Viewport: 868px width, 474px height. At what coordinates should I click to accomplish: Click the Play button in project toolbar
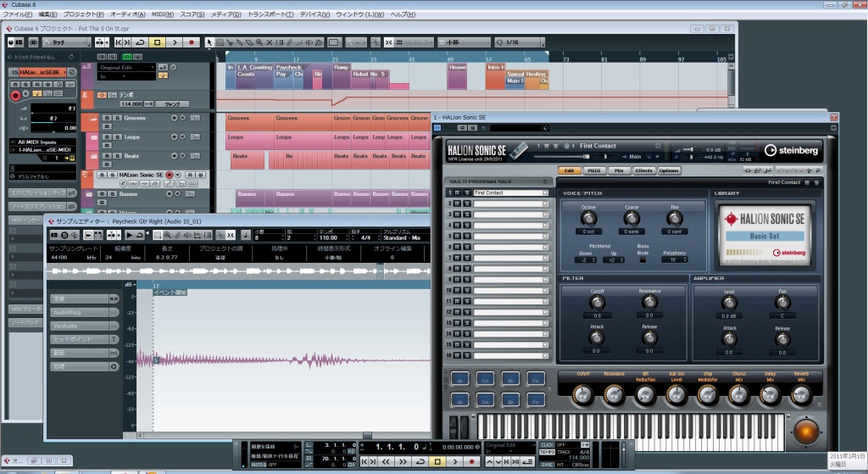click(175, 42)
